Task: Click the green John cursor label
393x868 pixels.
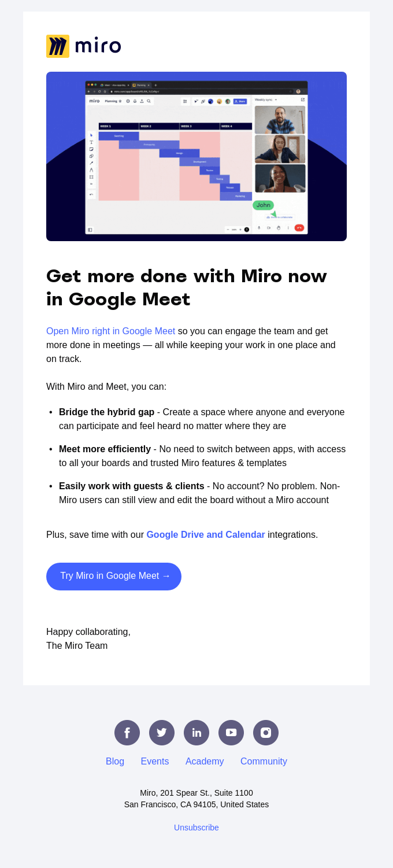Action: click(x=263, y=205)
